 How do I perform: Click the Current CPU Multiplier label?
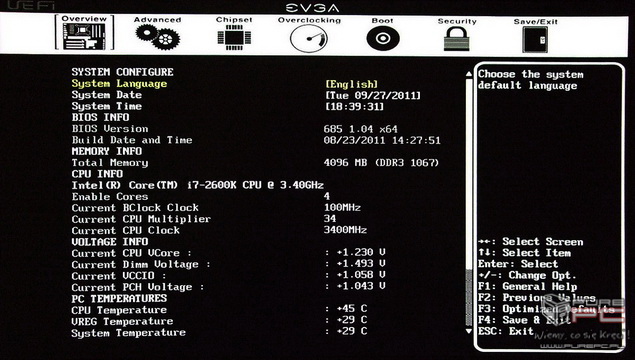(x=141, y=219)
